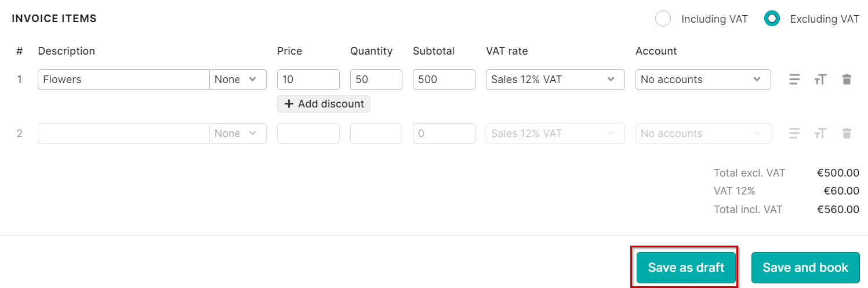Screen dimensions: 868x288
Task: Click the empty description field in row 2
Action: [x=124, y=134]
